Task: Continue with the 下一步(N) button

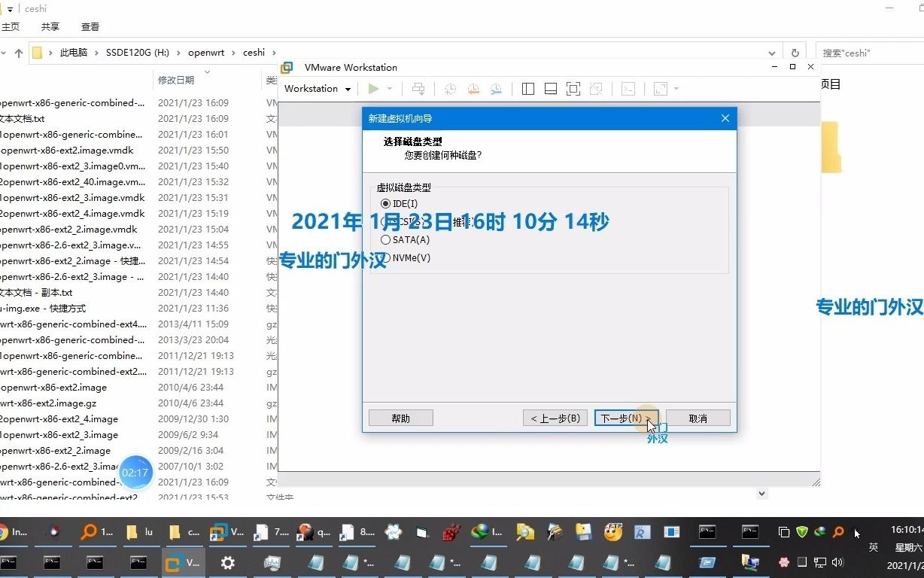Action: 627,418
